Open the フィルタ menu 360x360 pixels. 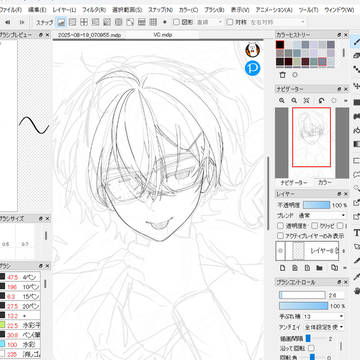94,10
